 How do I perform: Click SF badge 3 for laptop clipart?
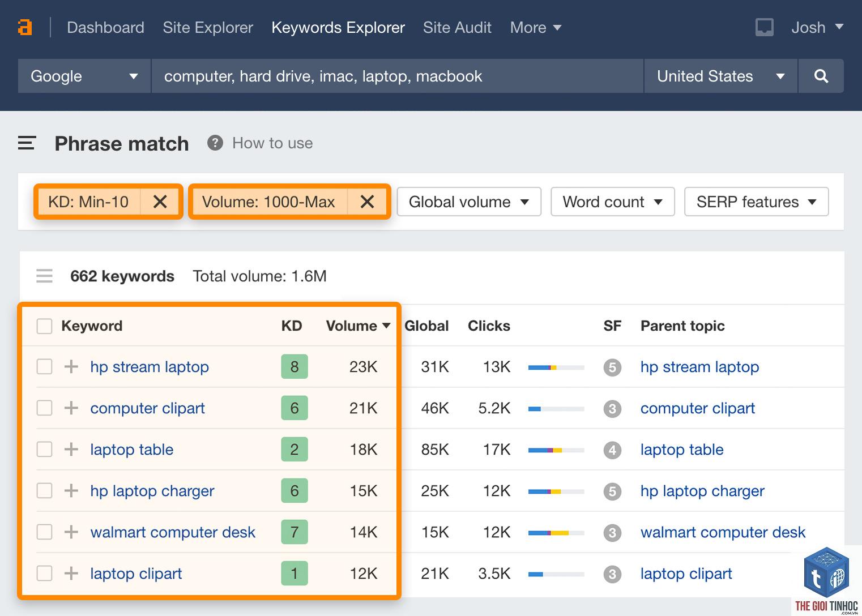[612, 574]
